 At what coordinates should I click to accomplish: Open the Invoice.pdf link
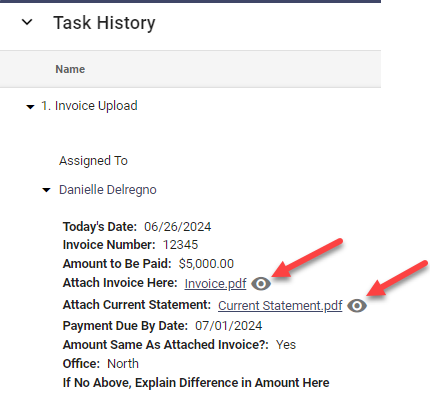(x=215, y=284)
